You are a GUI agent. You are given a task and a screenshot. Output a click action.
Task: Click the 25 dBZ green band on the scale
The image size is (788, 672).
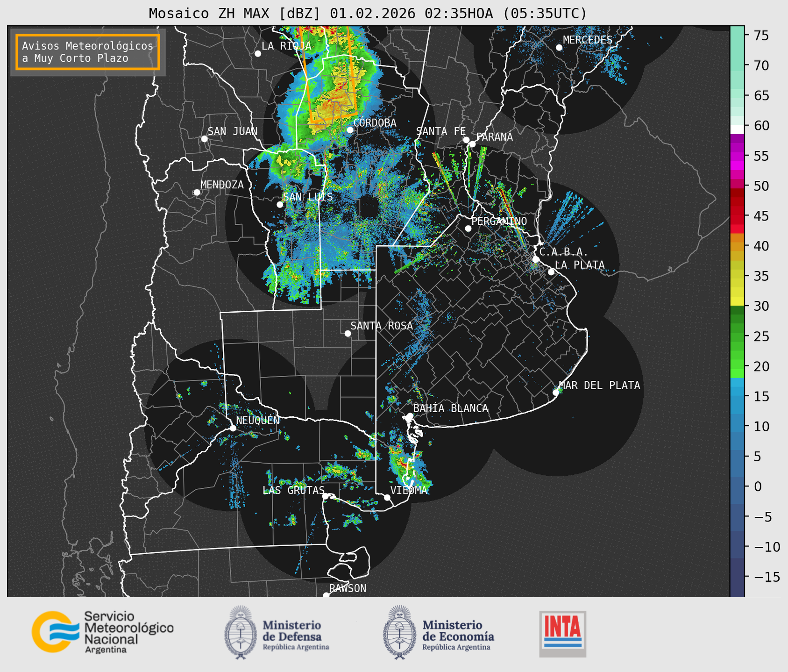(737, 336)
